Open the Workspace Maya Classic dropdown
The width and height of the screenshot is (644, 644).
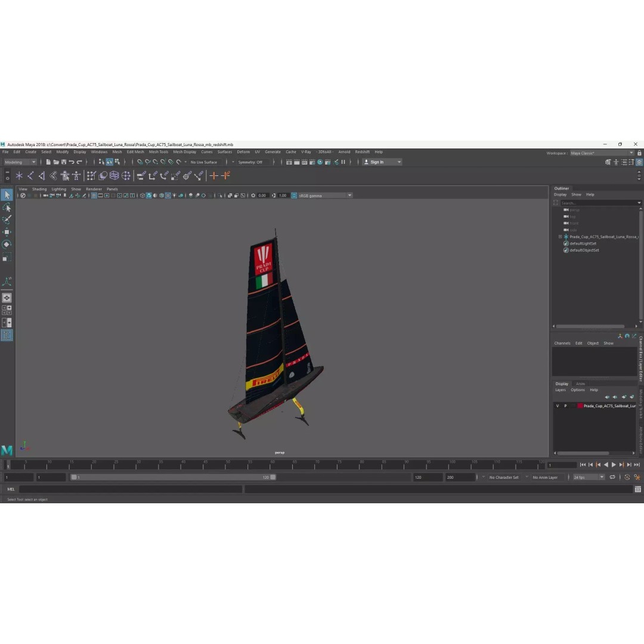(x=602, y=153)
